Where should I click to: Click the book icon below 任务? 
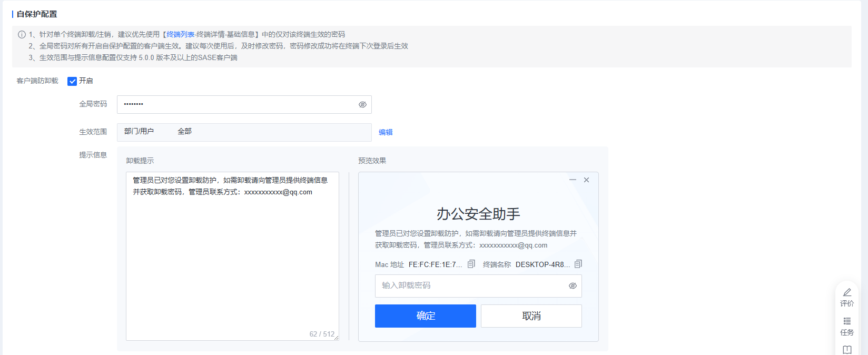click(x=847, y=350)
